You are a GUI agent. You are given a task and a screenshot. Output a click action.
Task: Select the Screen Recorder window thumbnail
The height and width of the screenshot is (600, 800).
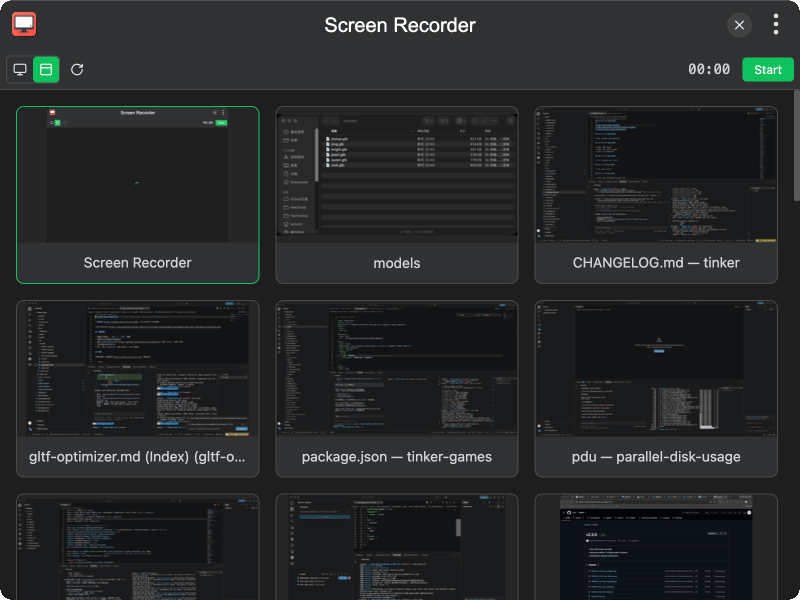[138, 195]
